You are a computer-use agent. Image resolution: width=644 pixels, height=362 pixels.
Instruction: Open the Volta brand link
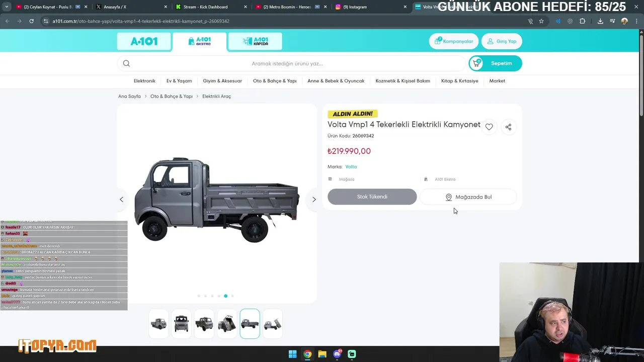pyautogui.click(x=351, y=166)
